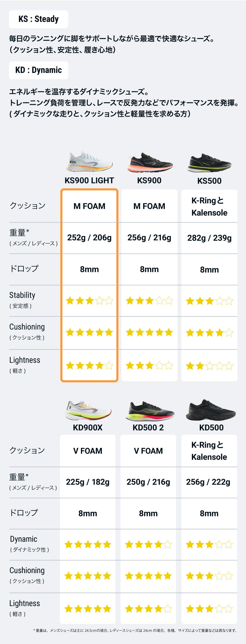Viewport: 246px width, 644px height.
Task: Click the KS900 shoe image
Action: coord(150,163)
